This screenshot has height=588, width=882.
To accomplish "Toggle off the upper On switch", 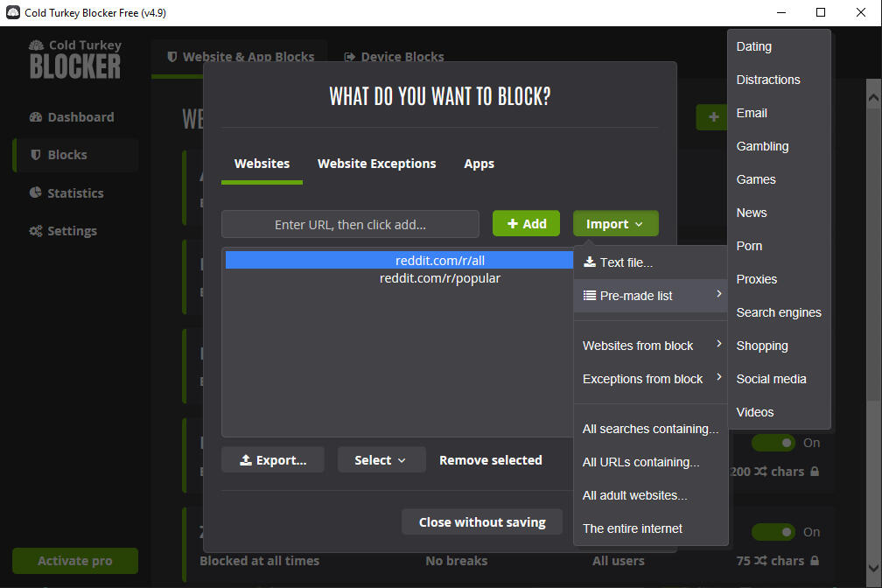I will click(773, 443).
